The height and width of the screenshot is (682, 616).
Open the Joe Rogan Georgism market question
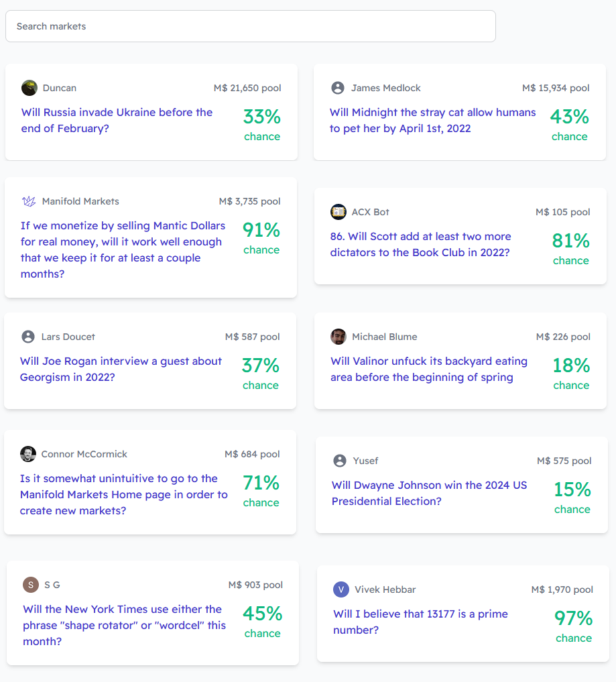(x=121, y=370)
